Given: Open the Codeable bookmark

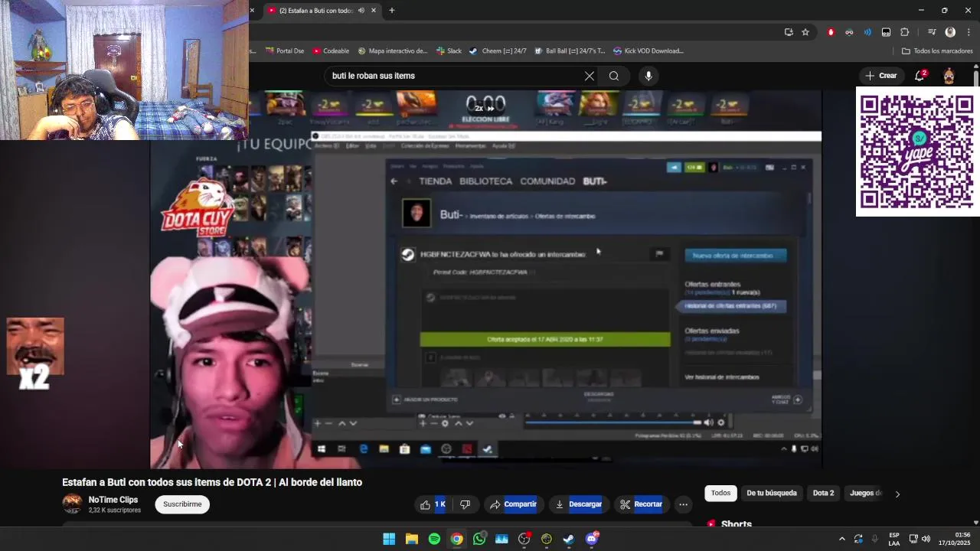Looking at the screenshot, I should pos(331,51).
